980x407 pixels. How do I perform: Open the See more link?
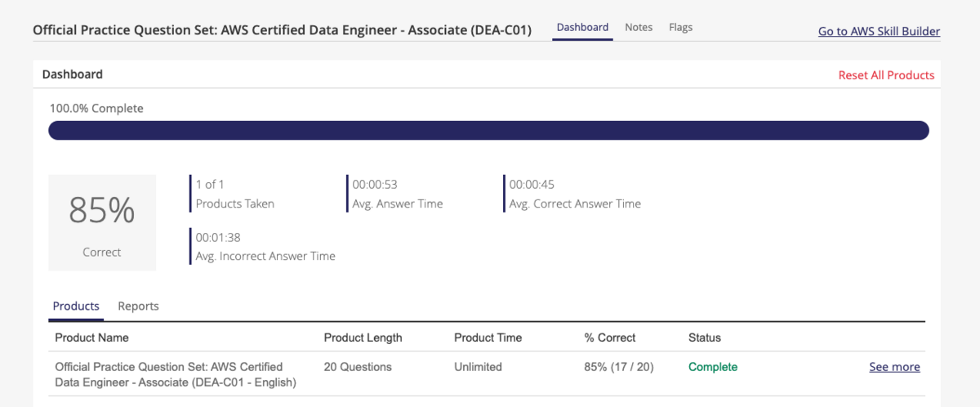click(894, 367)
